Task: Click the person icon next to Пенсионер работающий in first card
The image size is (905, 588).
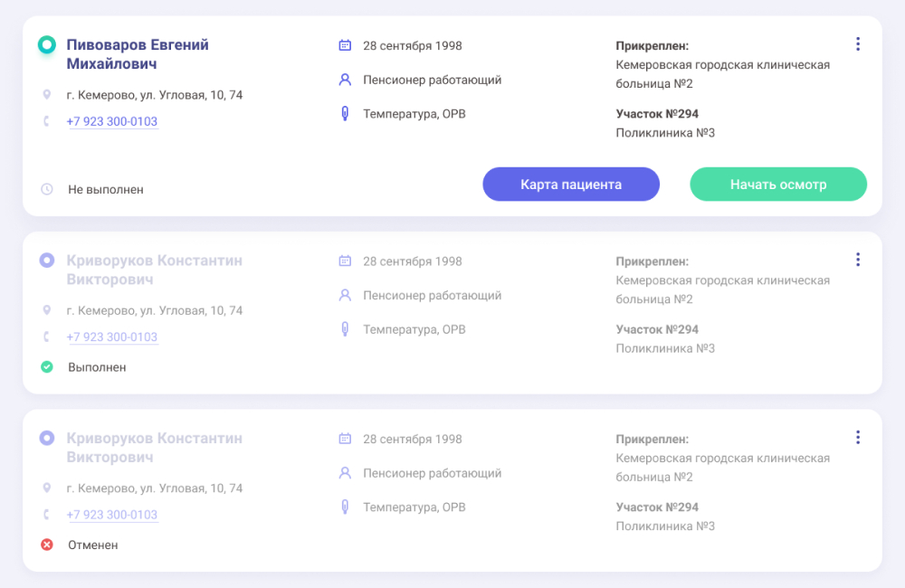Action: pyautogui.click(x=345, y=80)
